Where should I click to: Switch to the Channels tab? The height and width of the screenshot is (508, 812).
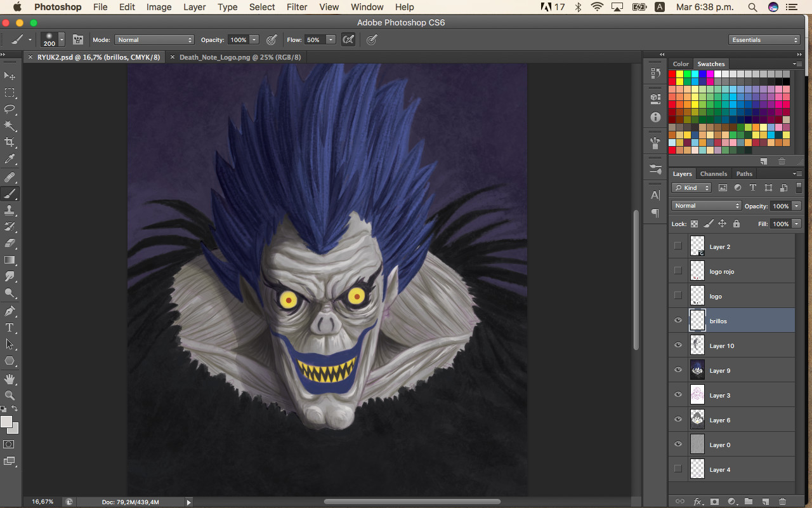click(x=714, y=173)
